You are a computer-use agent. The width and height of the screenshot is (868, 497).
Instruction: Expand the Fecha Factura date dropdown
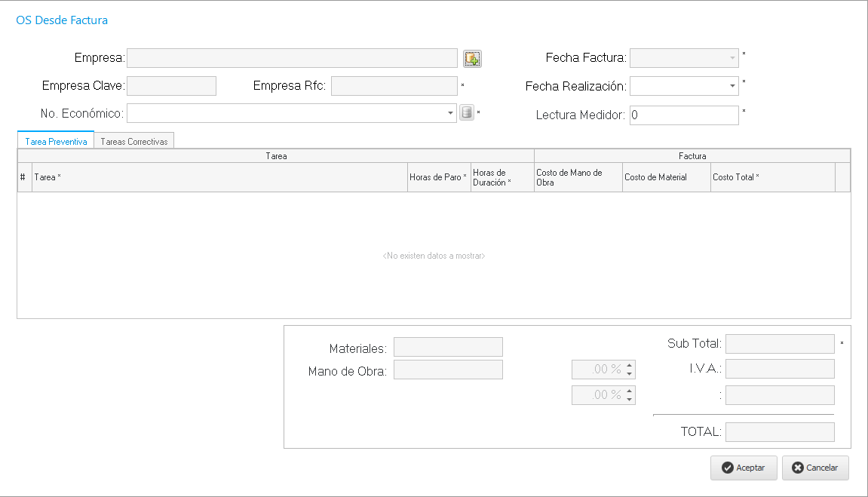click(732, 58)
